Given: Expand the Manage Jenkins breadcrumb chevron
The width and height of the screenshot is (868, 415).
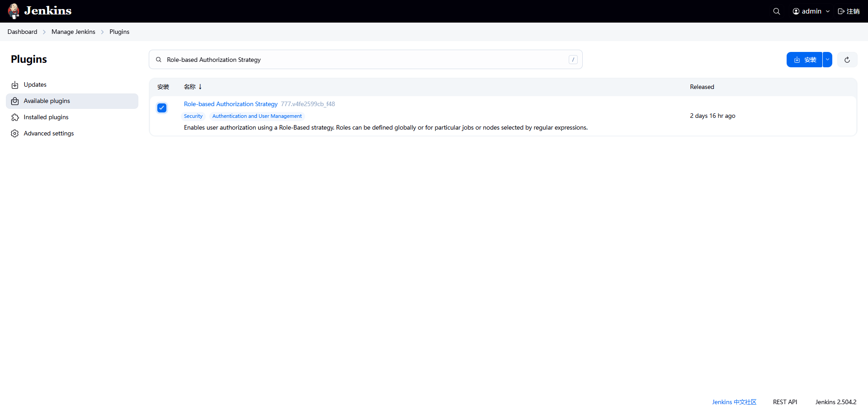Looking at the screenshot, I should pyautogui.click(x=102, y=32).
